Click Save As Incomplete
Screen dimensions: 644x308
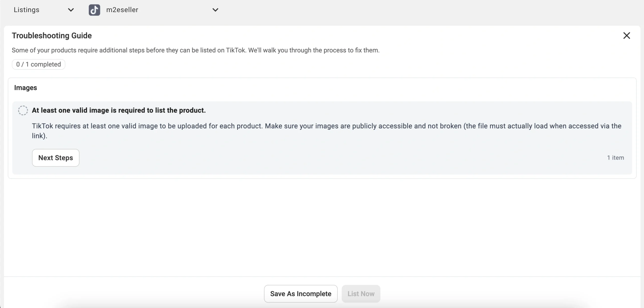pos(300,294)
